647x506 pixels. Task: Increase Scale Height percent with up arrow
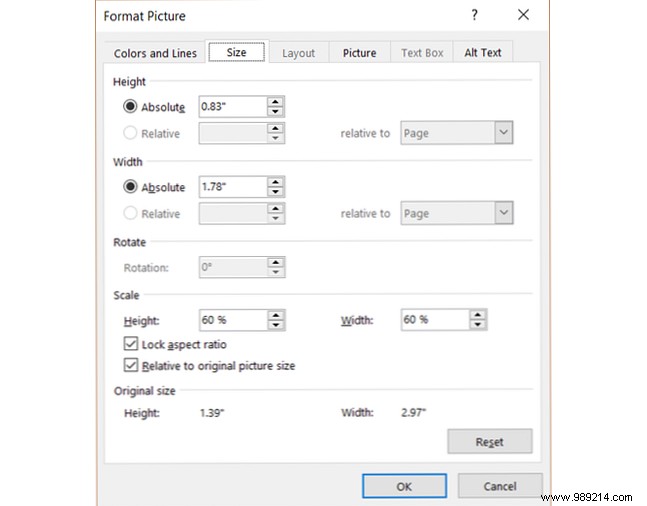pyautogui.click(x=276, y=316)
